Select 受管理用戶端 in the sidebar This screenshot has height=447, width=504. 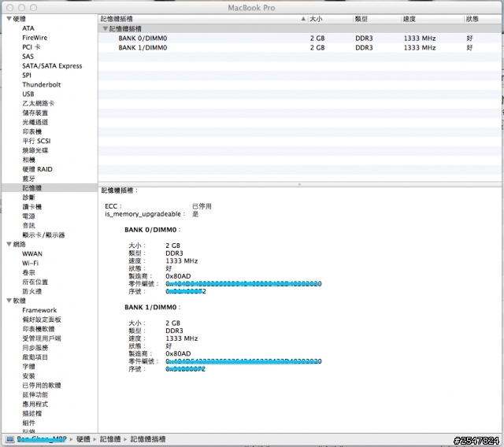pyautogui.click(x=42, y=338)
